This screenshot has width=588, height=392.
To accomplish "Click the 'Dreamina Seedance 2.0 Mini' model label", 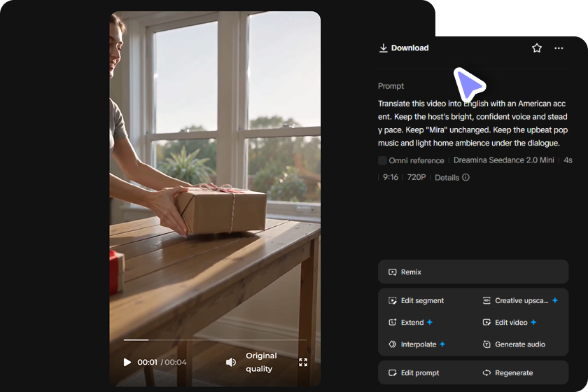I will [503, 160].
